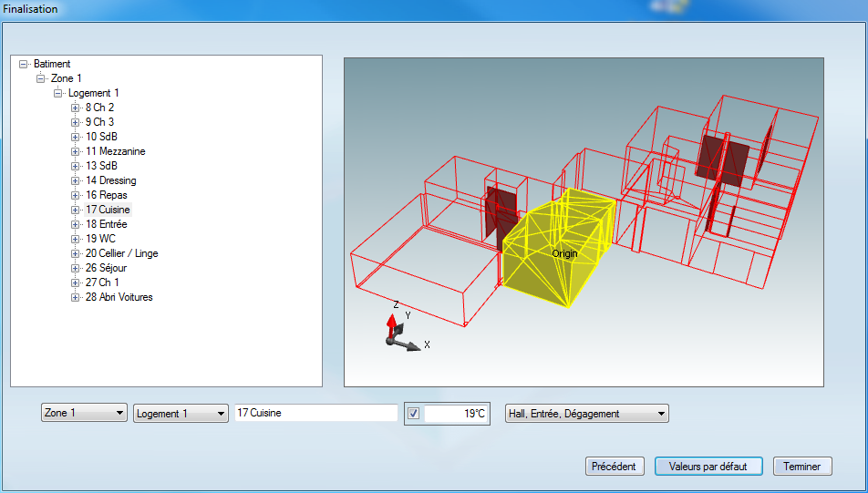Expand the 11 Mezzanine node
The image size is (868, 493).
coord(76,151)
